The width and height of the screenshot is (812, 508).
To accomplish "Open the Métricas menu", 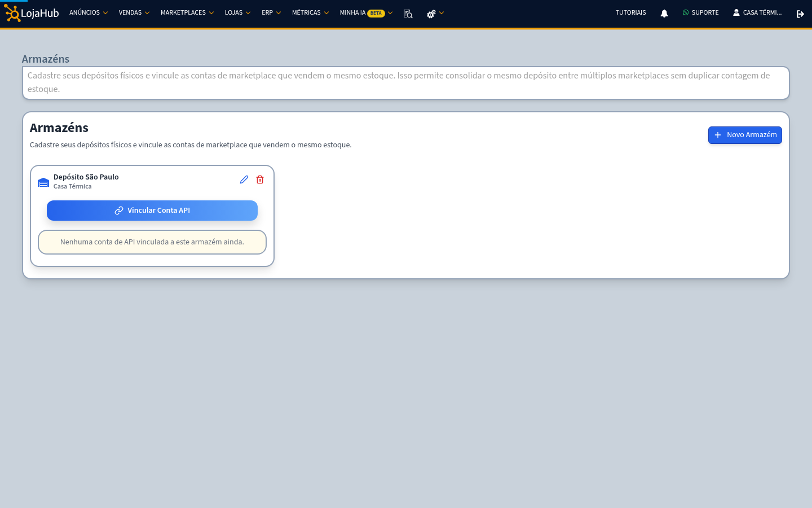I will (x=310, y=12).
